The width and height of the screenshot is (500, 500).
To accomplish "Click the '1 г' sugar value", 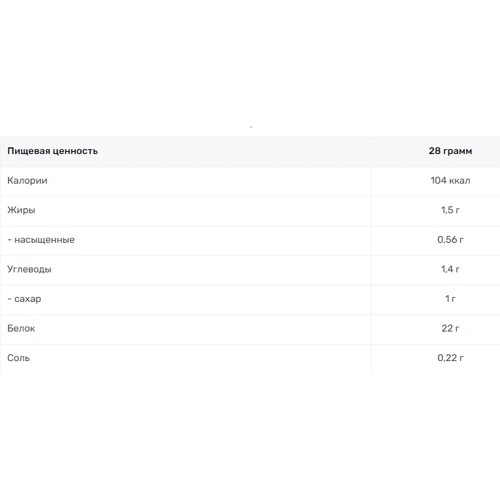I will click(x=450, y=299).
